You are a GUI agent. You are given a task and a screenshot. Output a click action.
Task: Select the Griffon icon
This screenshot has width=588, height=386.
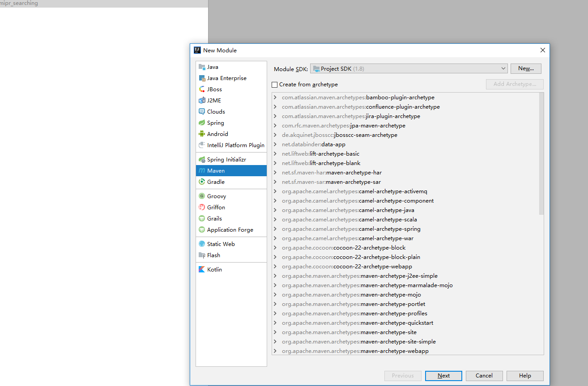click(202, 208)
